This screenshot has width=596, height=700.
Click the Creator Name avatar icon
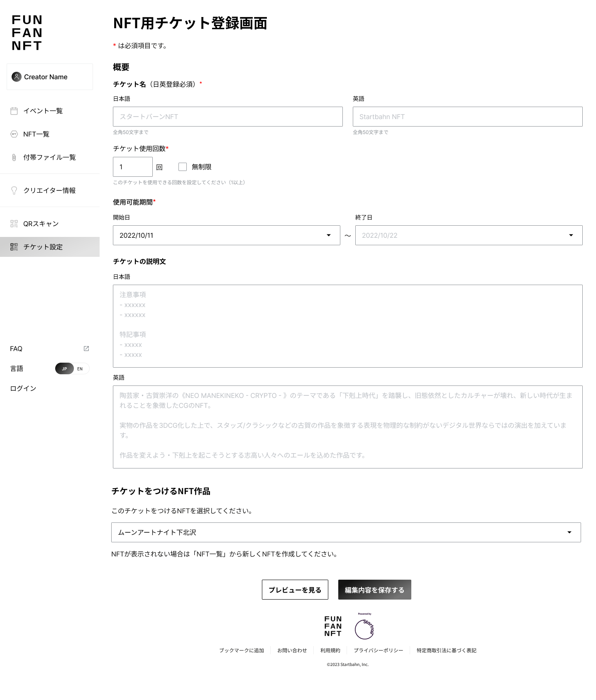[17, 77]
